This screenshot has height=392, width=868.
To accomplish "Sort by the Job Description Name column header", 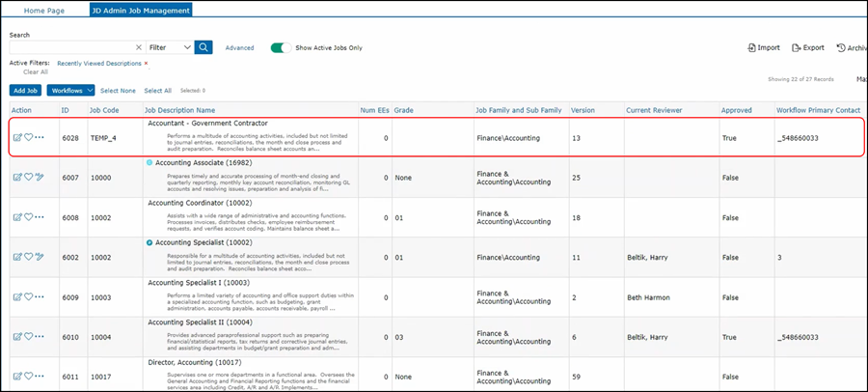I will click(x=179, y=111).
